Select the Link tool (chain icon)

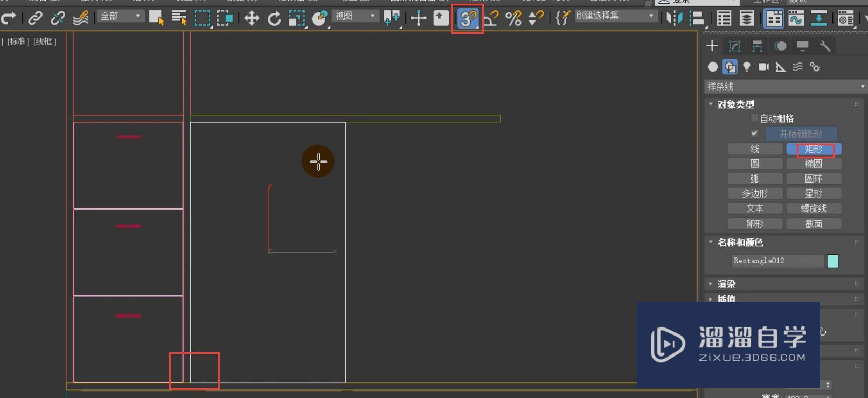pyautogui.click(x=35, y=18)
